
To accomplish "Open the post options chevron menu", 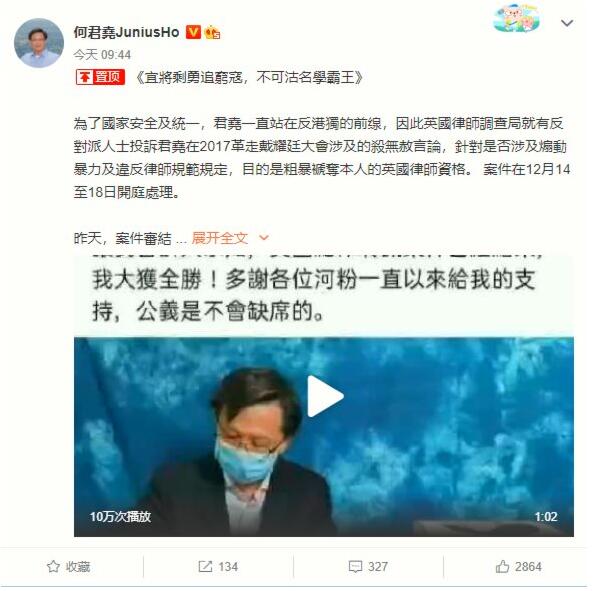I will click(567, 23).
